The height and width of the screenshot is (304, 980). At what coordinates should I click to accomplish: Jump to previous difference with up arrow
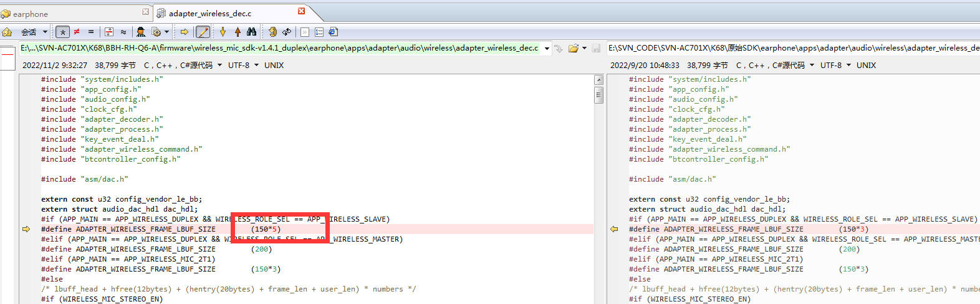click(x=238, y=32)
